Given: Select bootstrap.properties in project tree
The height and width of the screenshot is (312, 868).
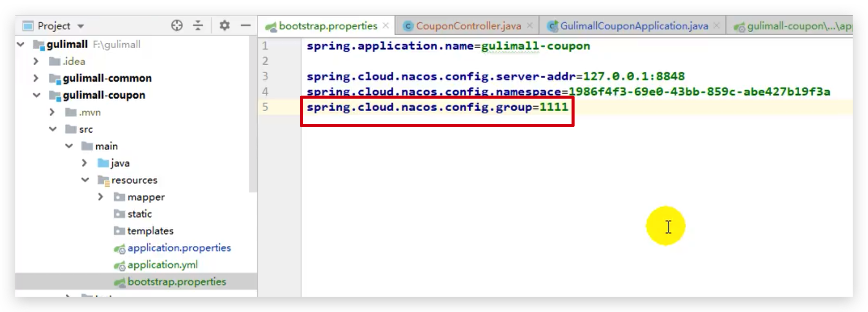Looking at the screenshot, I should (x=177, y=281).
